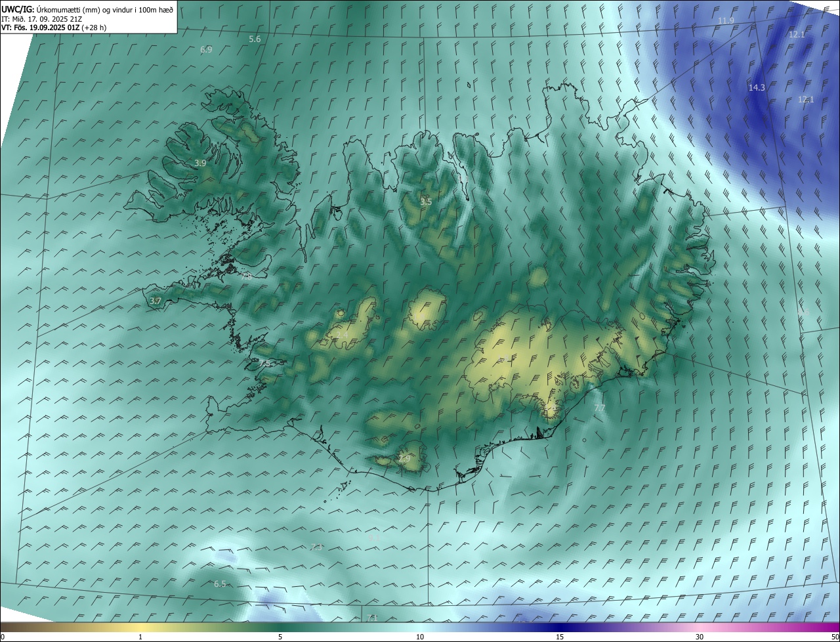Click the 6.9 value label

coord(206,50)
